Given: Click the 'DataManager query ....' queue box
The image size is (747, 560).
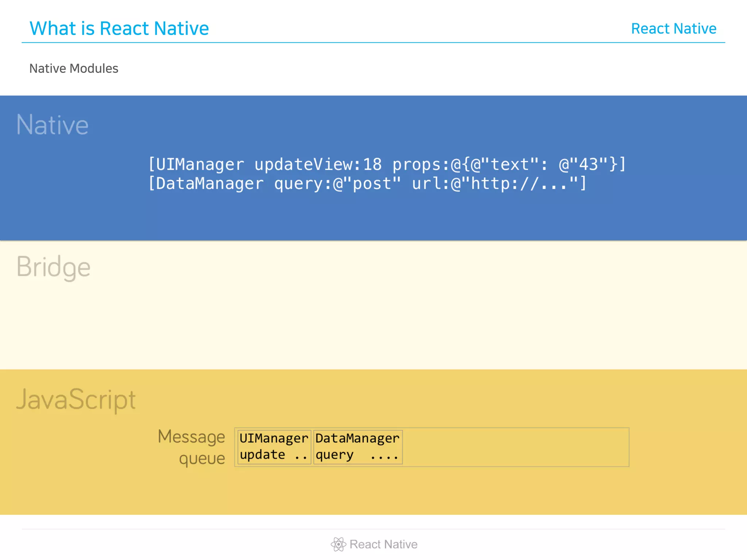Looking at the screenshot, I should pos(357,447).
